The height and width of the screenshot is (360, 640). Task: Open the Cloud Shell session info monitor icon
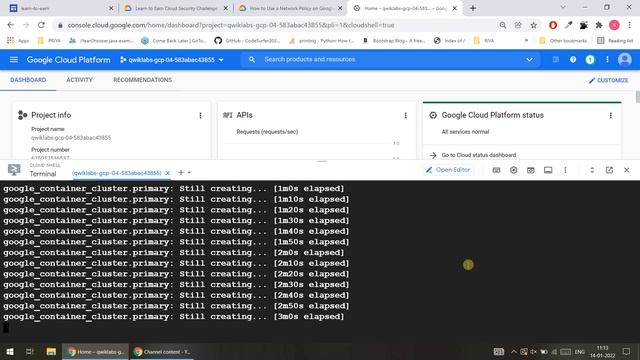(x=548, y=170)
